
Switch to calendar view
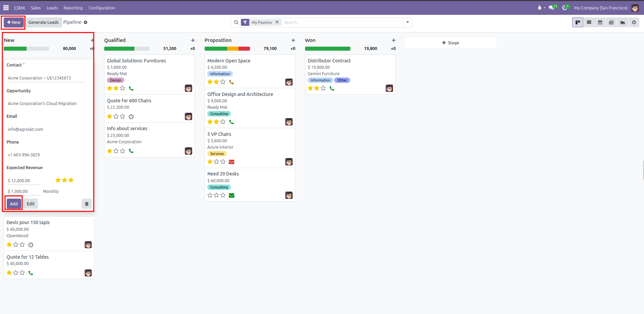[x=600, y=22]
